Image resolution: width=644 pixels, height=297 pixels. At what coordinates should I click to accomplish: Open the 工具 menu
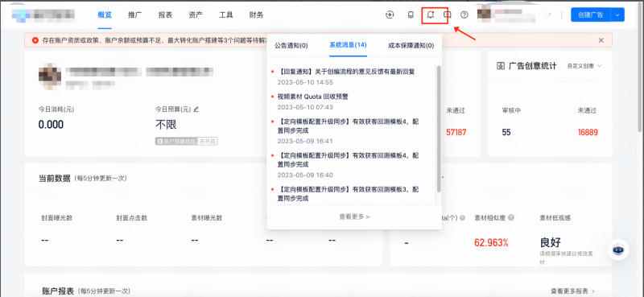coord(226,15)
